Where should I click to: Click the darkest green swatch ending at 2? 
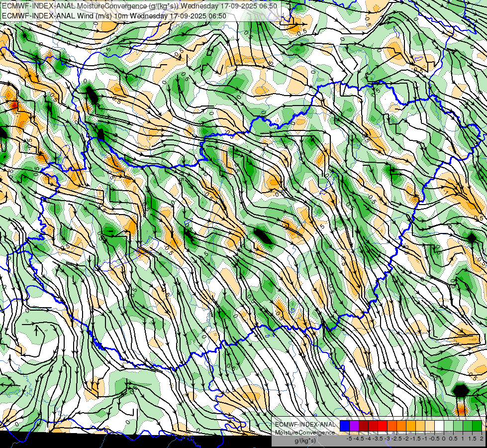tap(478, 426)
